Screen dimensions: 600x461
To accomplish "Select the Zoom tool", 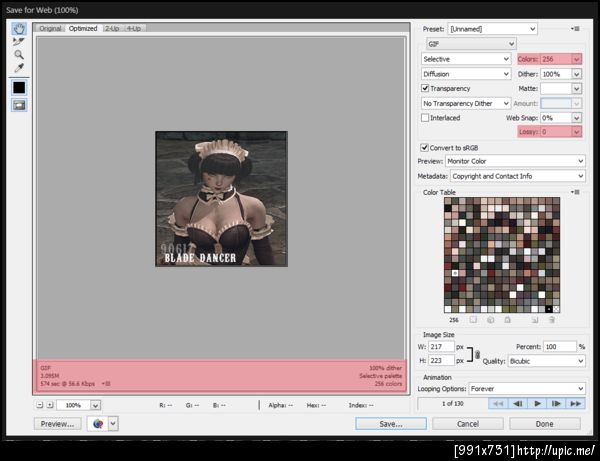I will tap(19, 54).
